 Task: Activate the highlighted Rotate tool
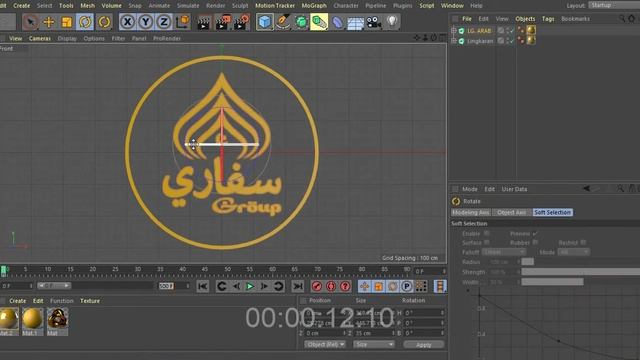[x=85, y=22]
